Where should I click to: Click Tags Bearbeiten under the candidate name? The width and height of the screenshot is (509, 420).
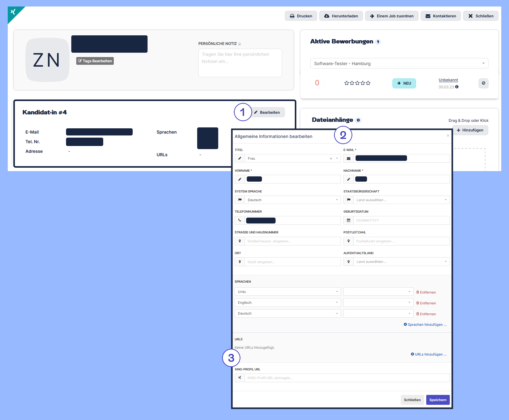point(95,61)
